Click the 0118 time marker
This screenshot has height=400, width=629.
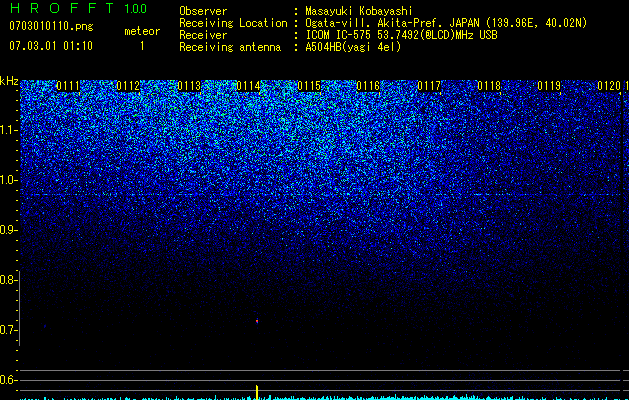click(489, 86)
